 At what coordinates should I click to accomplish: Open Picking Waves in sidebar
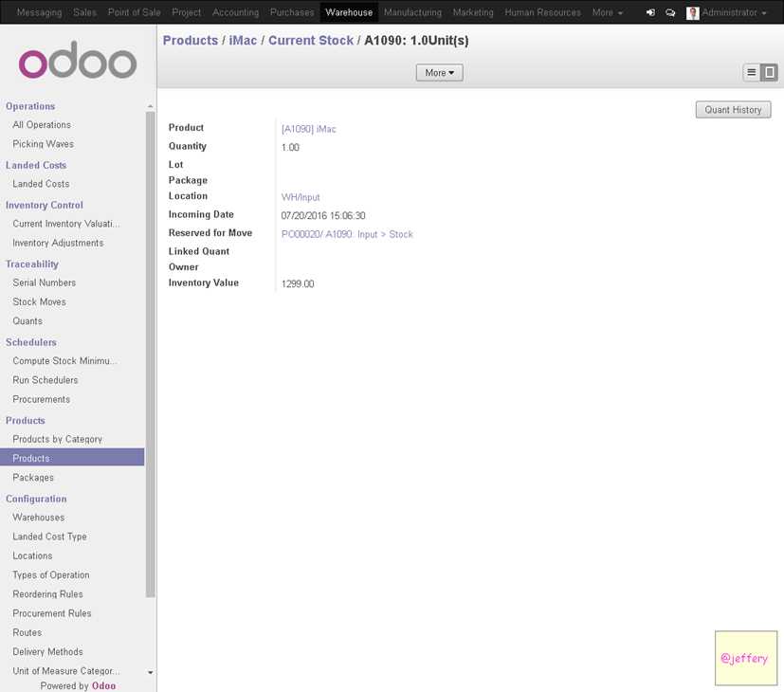pyautogui.click(x=44, y=144)
